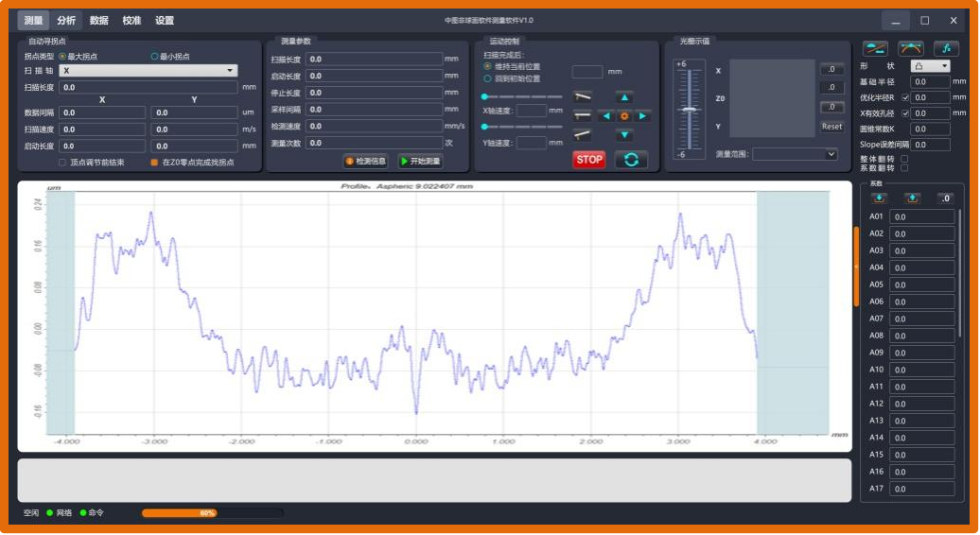The image size is (980, 535).
Task: Select the 最小拐点 radio button
Action: point(155,57)
